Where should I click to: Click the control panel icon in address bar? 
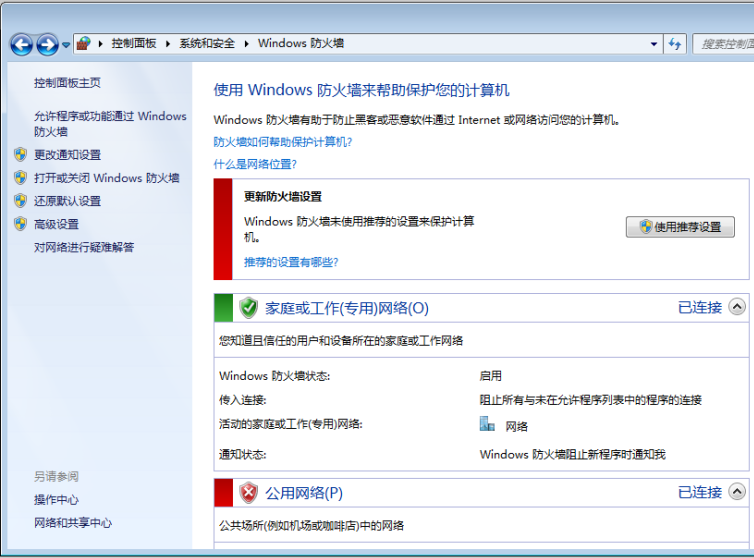pos(84,44)
